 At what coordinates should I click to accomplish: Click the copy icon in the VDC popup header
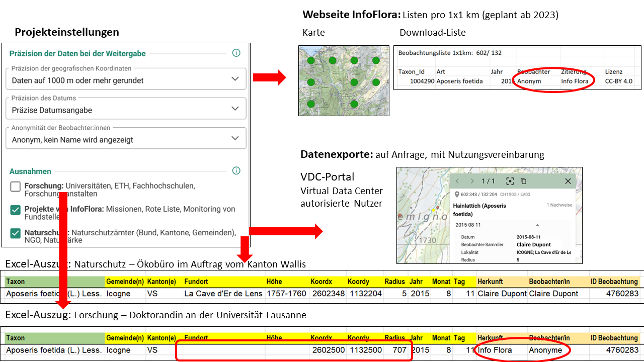point(523,181)
